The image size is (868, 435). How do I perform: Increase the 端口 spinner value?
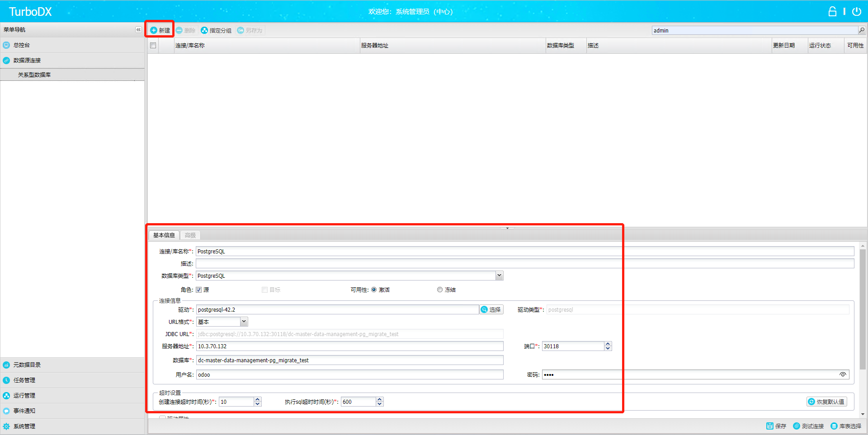point(608,344)
